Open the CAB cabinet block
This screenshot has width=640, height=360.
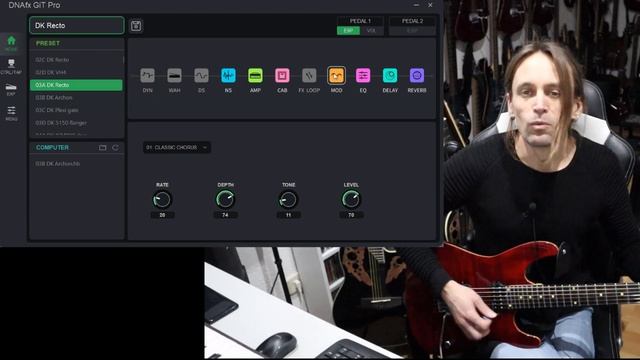(x=282, y=76)
